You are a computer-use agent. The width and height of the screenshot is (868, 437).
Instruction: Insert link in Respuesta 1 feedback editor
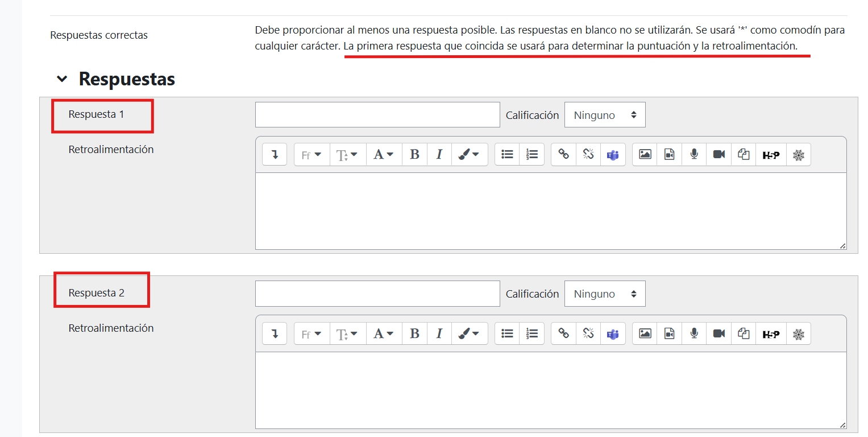[x=563, y=155]
